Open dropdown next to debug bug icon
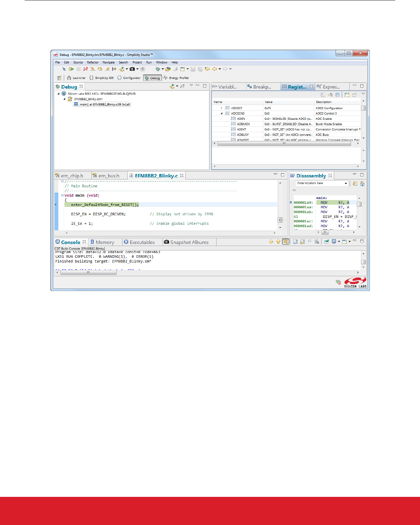This screenshot has height=525, width=420. pyautogui.click(x=163, y=69)
